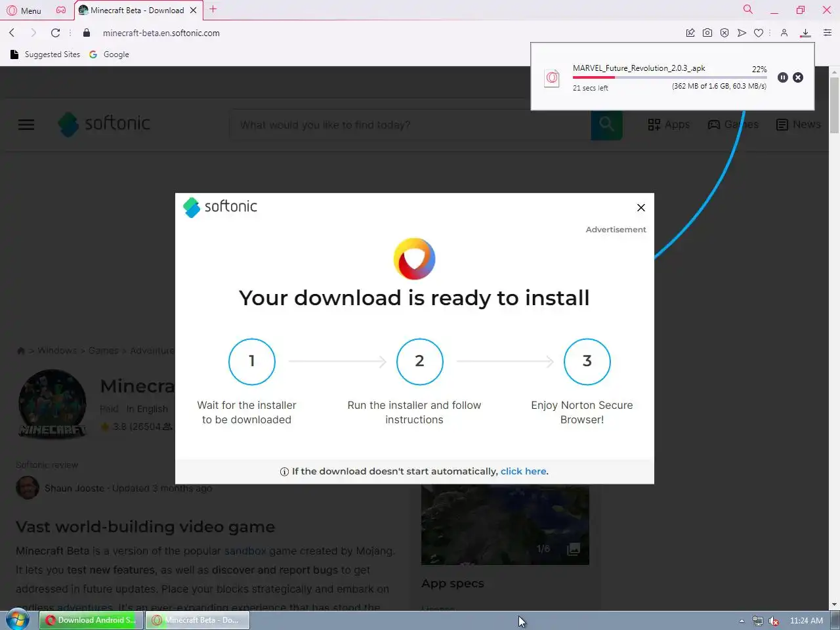840x630 pixels.
Task: Open the pinboard edit icon
Action: click(690, 33)
